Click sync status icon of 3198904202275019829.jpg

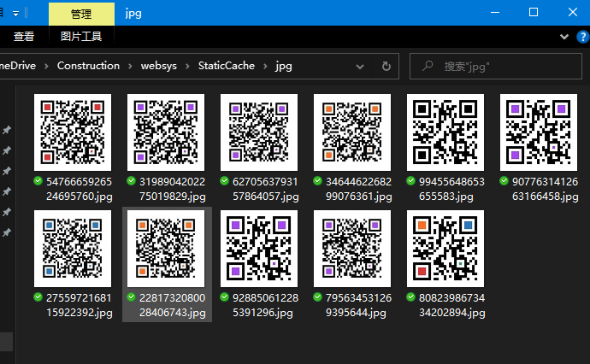coord(132,181)
